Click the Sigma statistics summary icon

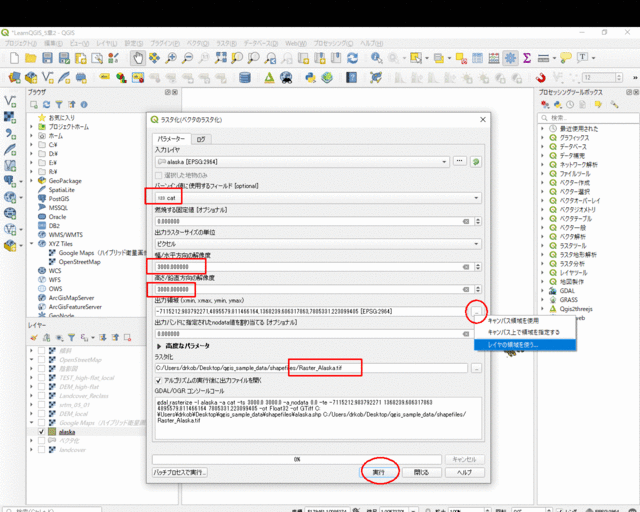point(527,58)
